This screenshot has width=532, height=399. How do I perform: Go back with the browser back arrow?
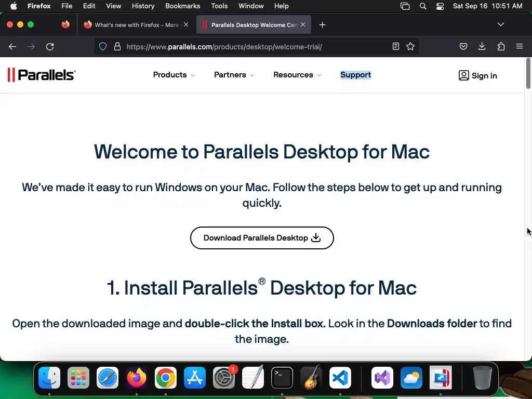(12, 46)
